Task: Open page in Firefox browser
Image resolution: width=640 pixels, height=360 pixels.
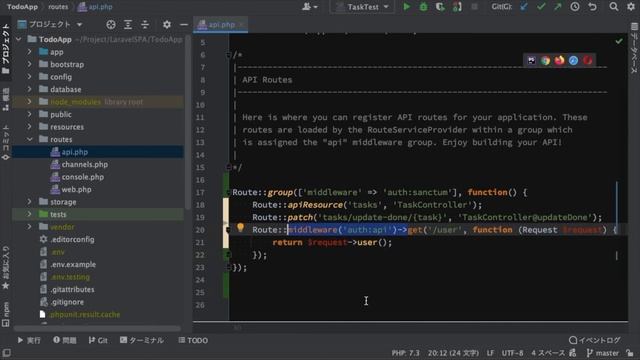Action: click(559, 60)
